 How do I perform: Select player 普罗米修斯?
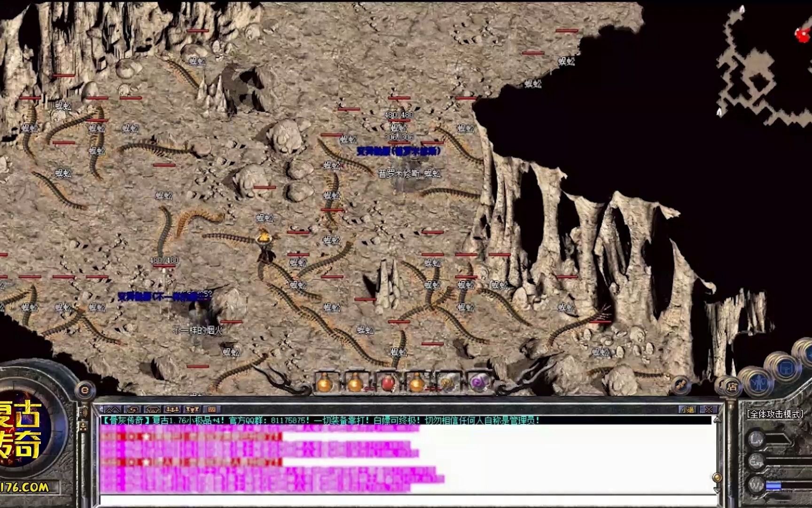(398, 174)
